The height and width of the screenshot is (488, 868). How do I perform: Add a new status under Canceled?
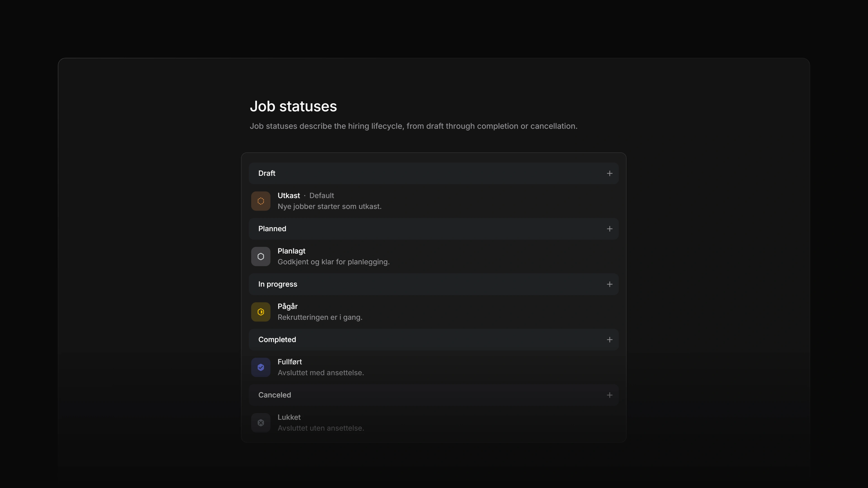[610, 395]
